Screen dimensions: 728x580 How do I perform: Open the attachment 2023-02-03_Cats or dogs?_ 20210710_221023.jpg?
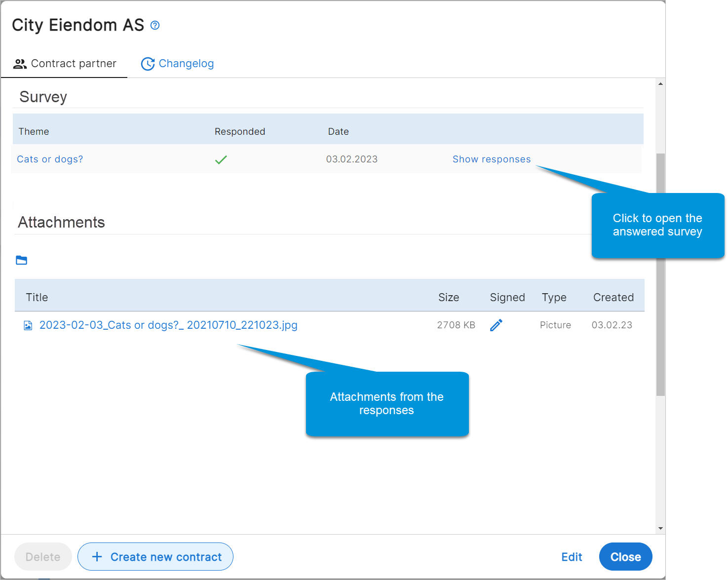tap(168, 325)
